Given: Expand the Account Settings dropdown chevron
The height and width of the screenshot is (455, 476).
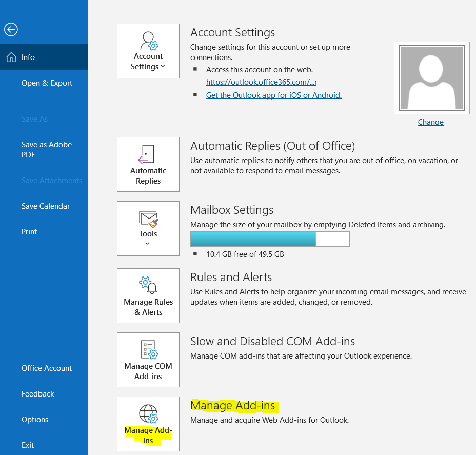Looking at the screenshot, I should 163,66.
